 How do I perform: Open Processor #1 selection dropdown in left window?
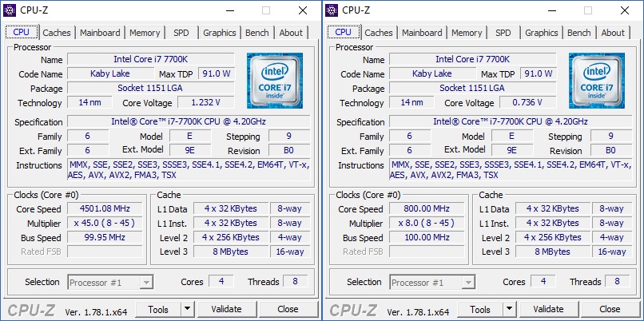110,283
